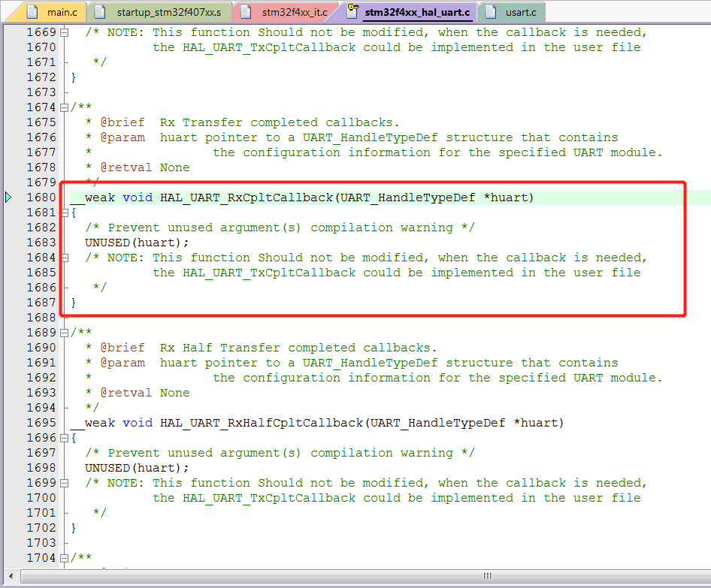Click UNUSED(huart); on line 1683
This screenshot has height=588, width=711.
[x=137, y=243]
